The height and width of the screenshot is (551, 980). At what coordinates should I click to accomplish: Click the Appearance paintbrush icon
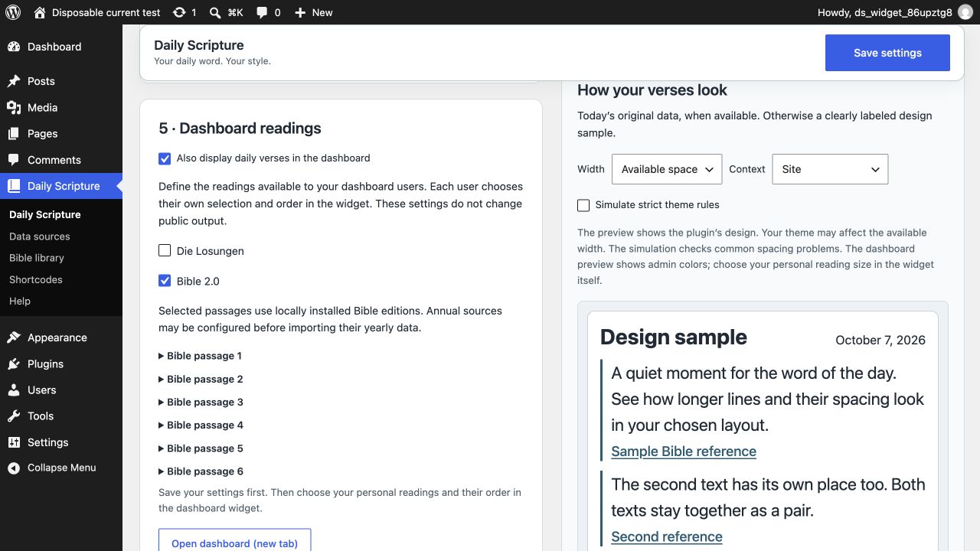(14, 337)
